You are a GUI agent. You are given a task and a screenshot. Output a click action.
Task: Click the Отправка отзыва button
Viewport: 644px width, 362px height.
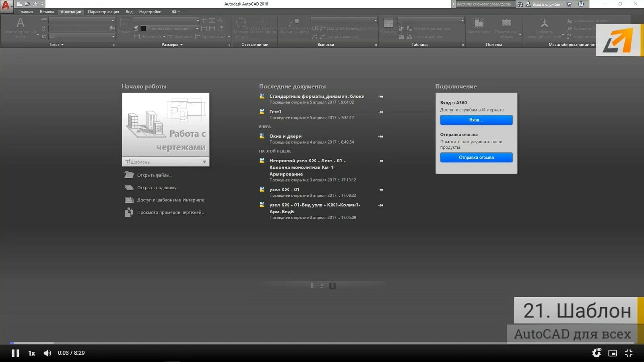pyautogui.click(x=476, y=157)
